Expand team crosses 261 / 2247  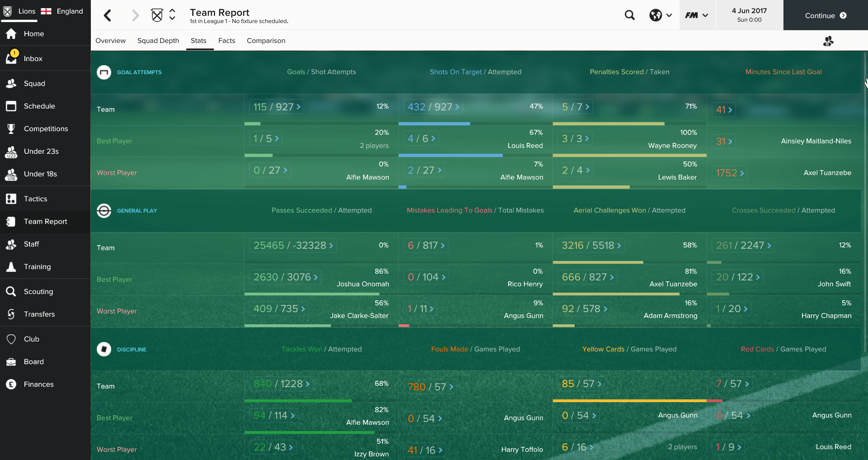click(743, 245)
